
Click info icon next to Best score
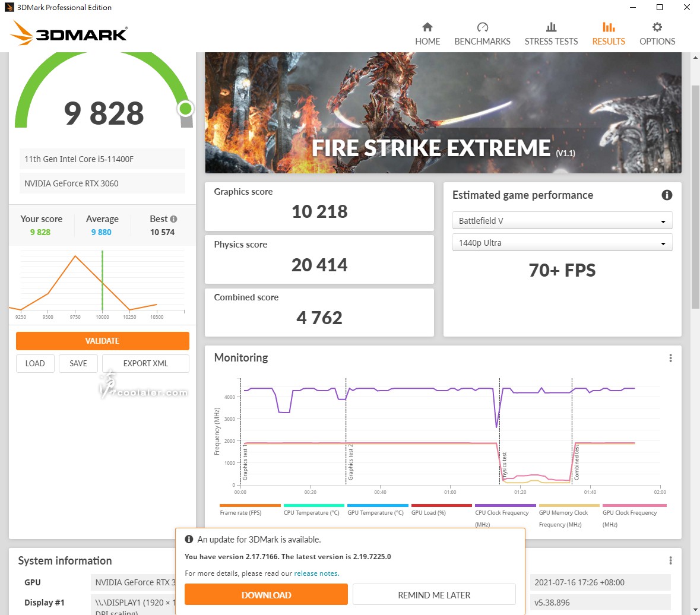(x=173, y=219)
